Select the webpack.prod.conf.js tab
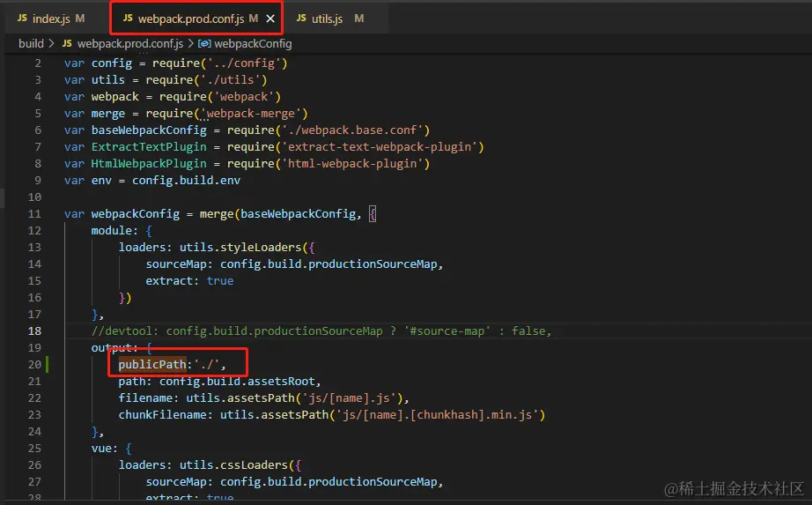The width and height of the screenshot is (812, 505). pyautogui.click(x=196, y=19)
